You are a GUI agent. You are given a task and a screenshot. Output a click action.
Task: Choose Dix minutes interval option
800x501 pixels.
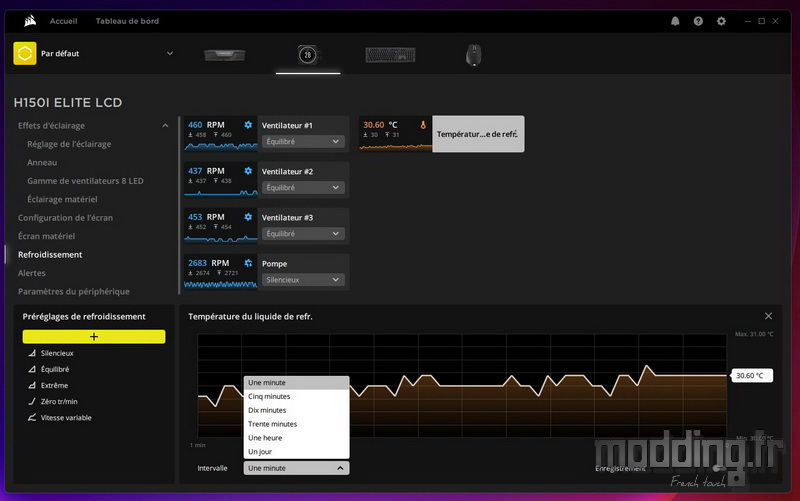click(296, 410)
